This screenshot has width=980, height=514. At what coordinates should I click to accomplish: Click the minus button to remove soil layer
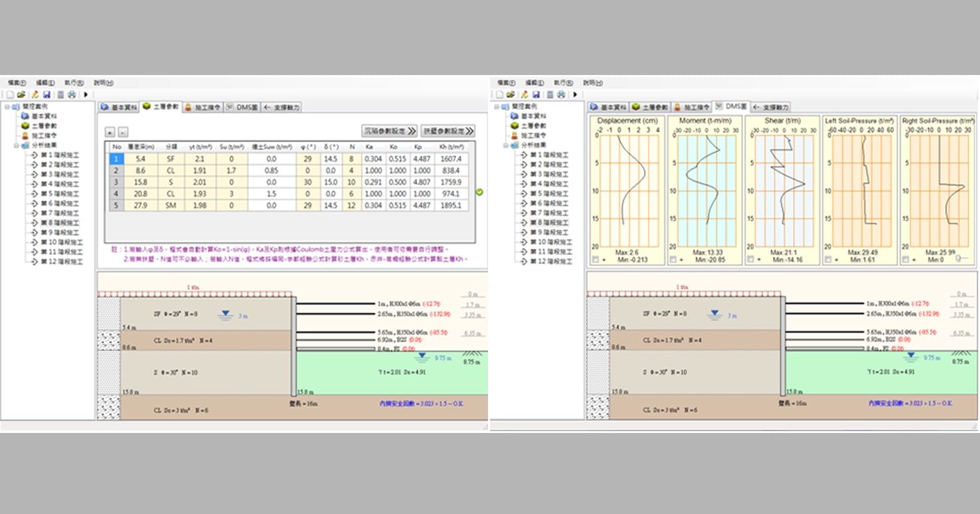point(122,132)
